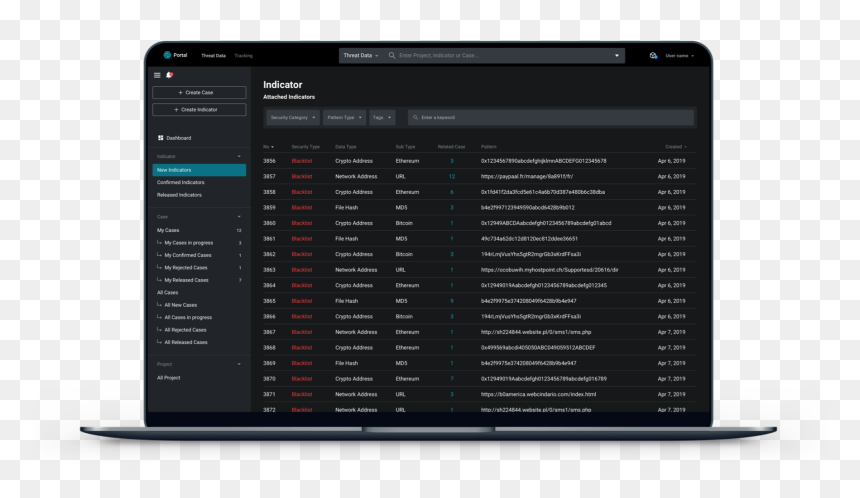Select indicator number 3859
Screen dimensions: 860x498
click(x=269, y=208)
